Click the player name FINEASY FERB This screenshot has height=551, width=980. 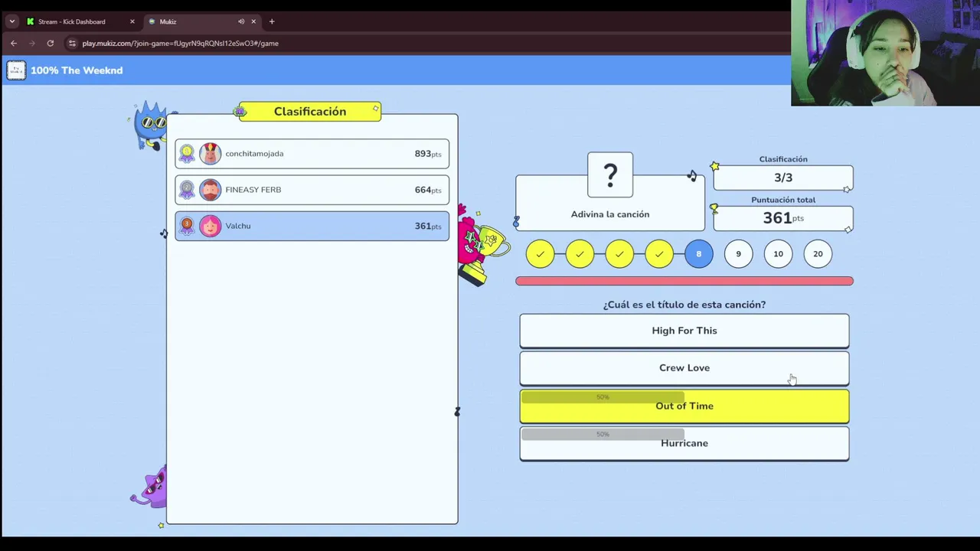[x=253, y=190]
